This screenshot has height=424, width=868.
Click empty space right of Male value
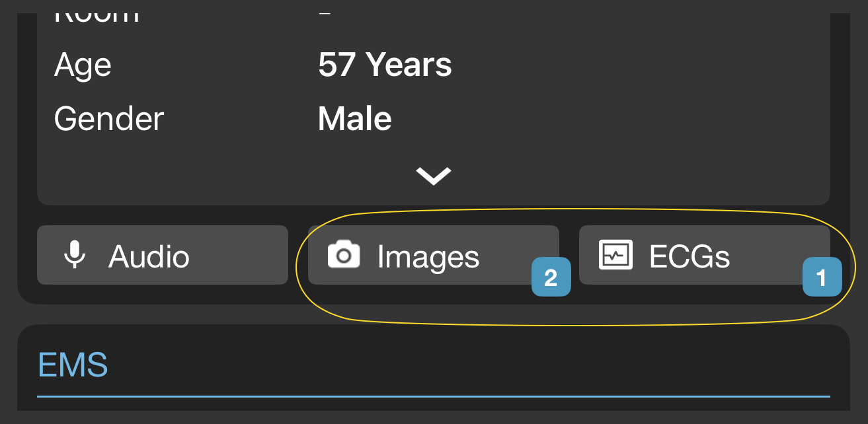pos(595,120)
